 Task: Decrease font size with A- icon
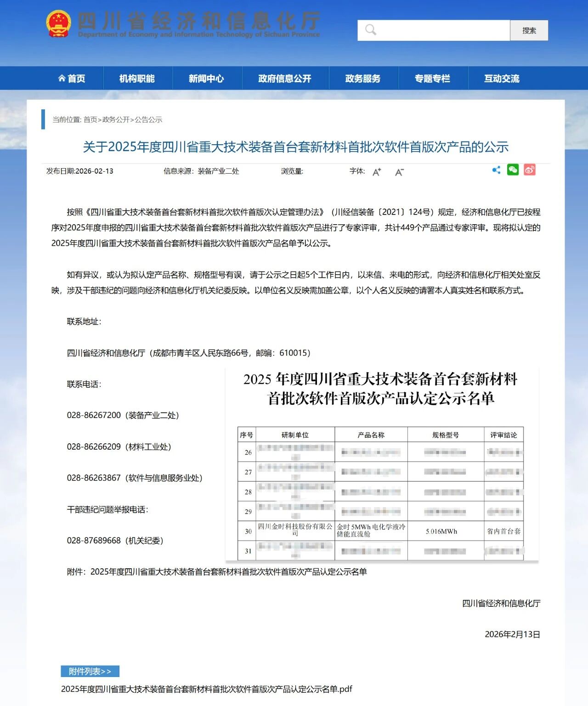click(x=399, y=172)
